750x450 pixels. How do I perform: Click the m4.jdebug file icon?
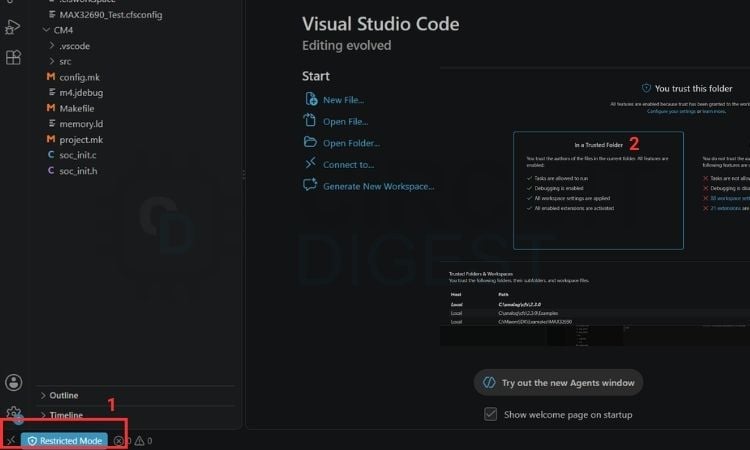(x=52, y=92)
